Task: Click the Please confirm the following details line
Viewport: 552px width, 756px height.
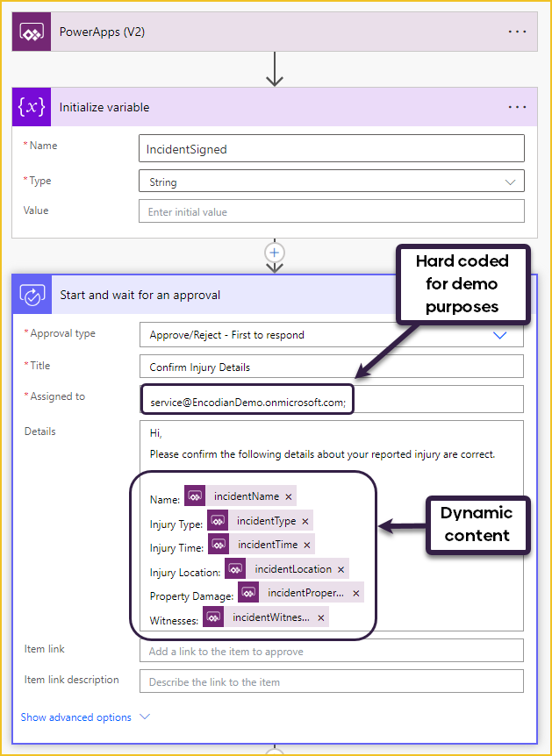Action: [322, 454]
